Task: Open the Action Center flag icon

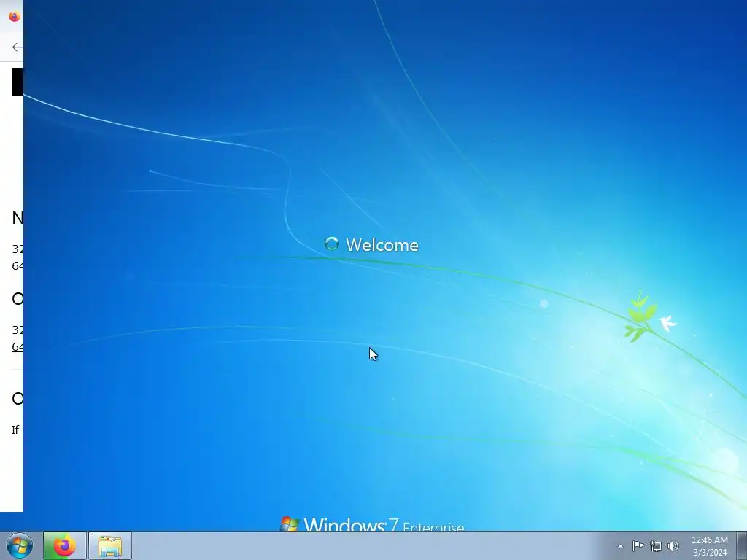Action: coord(638,546)
